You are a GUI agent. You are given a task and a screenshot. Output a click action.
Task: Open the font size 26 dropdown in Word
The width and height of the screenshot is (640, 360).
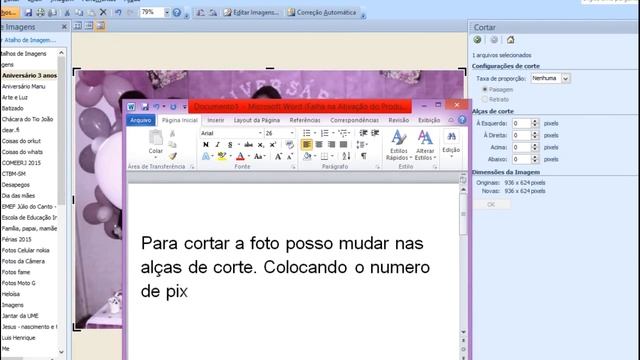[292, 133]
